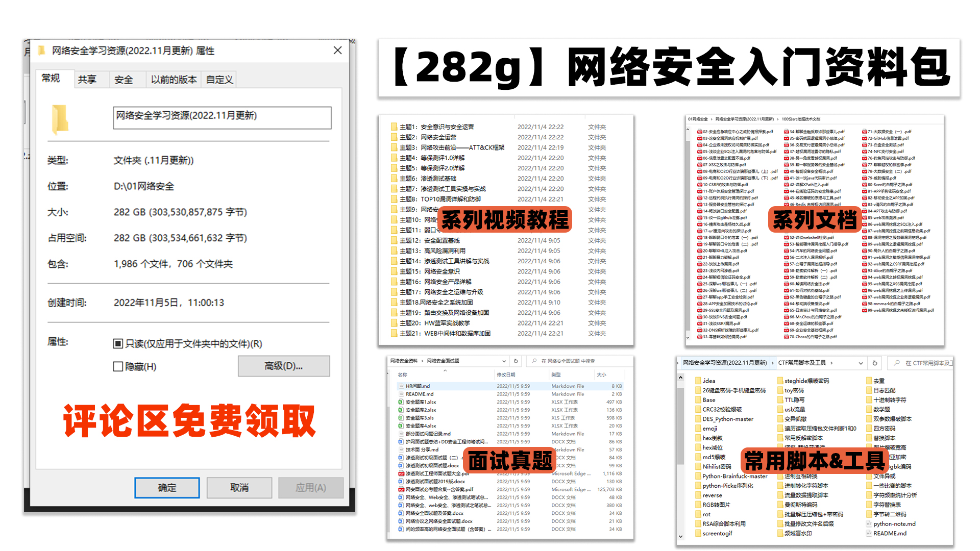Toggle the 只读 read-only checkbox
This screenshot has height=551, width=980.
[118, 343]
